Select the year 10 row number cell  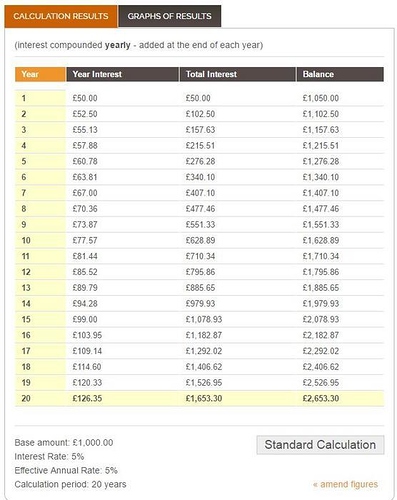[40, 240]
